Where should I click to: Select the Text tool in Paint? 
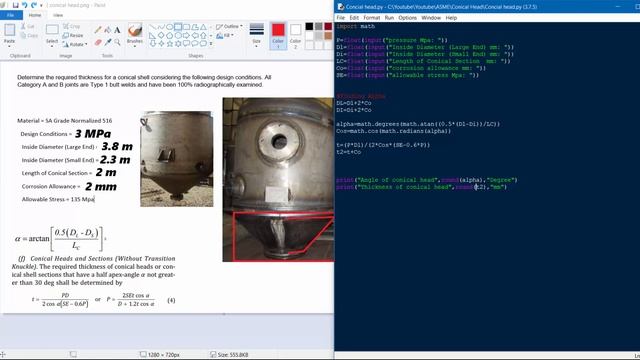[x=117, y=30]
